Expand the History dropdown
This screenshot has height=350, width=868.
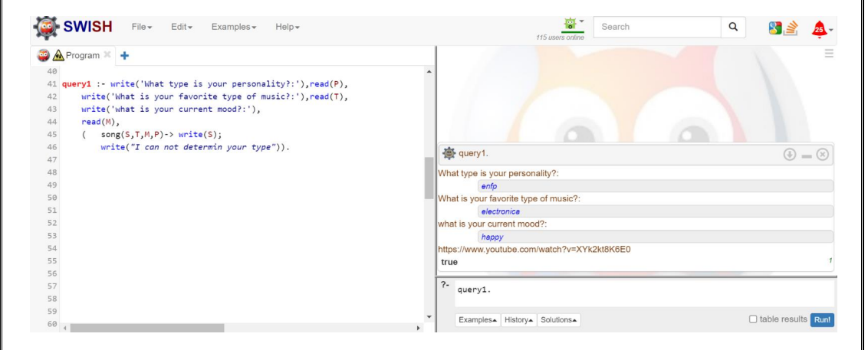point(518,320)
